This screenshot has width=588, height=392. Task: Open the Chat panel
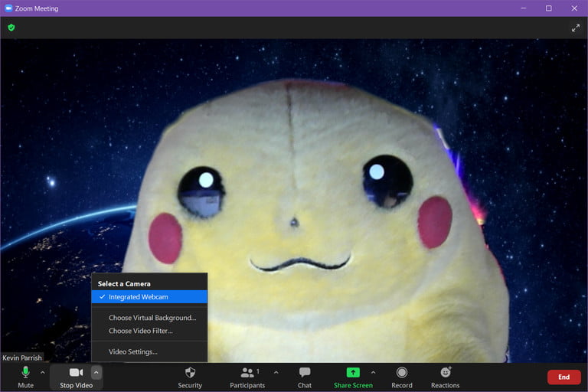[x=304, y=376]
